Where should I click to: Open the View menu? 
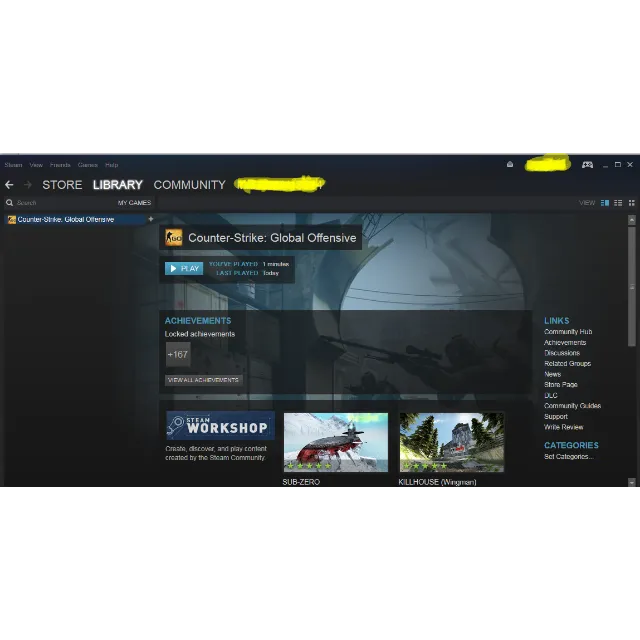[x=36, y=165]
